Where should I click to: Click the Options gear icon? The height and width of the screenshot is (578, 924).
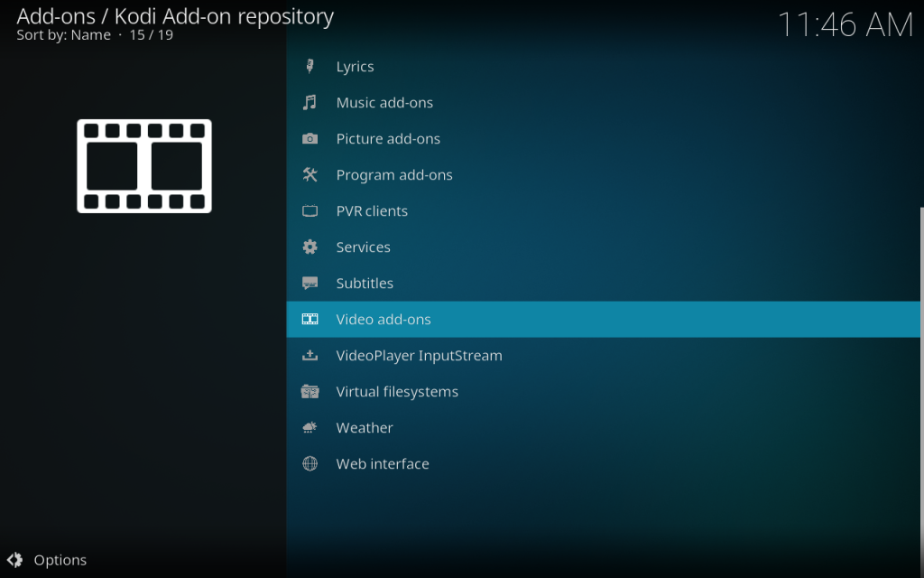click(16, 560)
